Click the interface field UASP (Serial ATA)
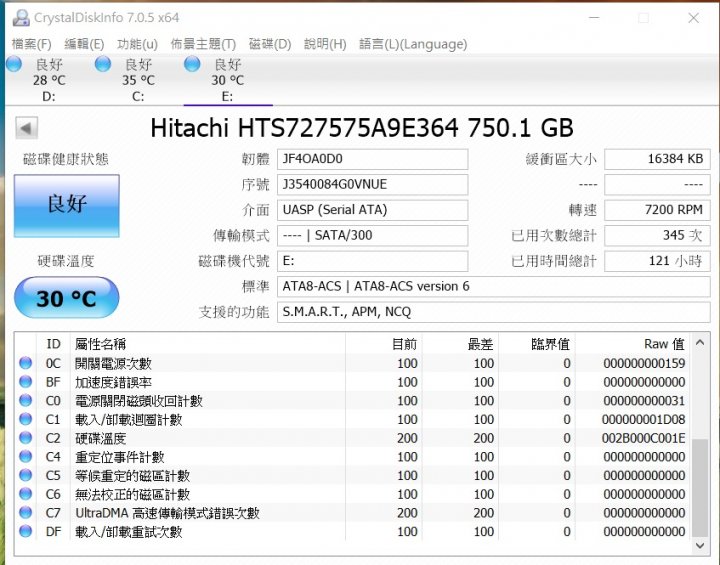This screenshot has width=720, height=565. [372, 210]
